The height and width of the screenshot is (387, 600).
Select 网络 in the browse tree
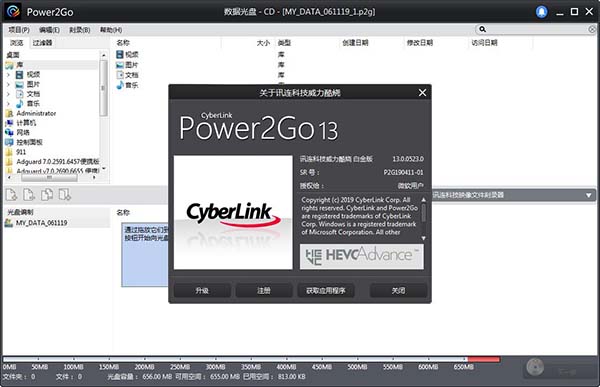click(23, 132)
